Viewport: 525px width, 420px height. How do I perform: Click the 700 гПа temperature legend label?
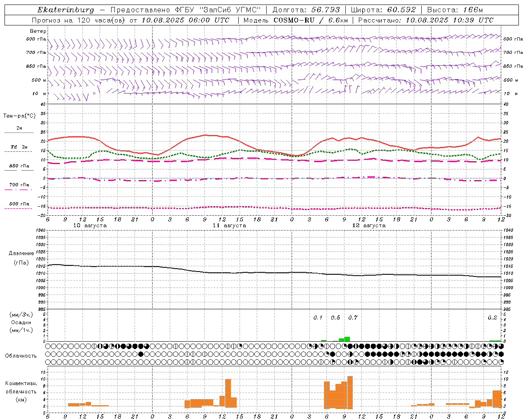pyautogui.click(x=19, y=185)
